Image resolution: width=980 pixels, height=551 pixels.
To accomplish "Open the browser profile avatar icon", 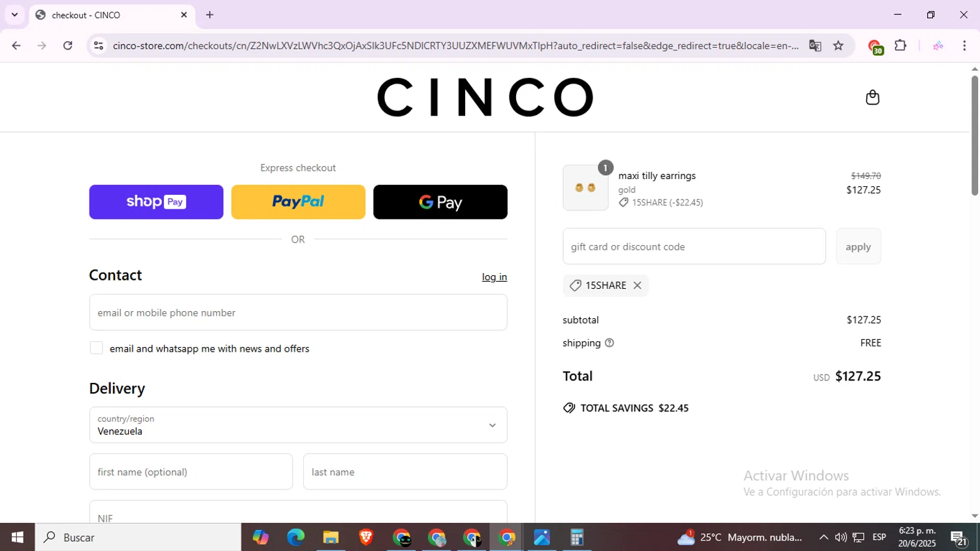I will [938, 46].
